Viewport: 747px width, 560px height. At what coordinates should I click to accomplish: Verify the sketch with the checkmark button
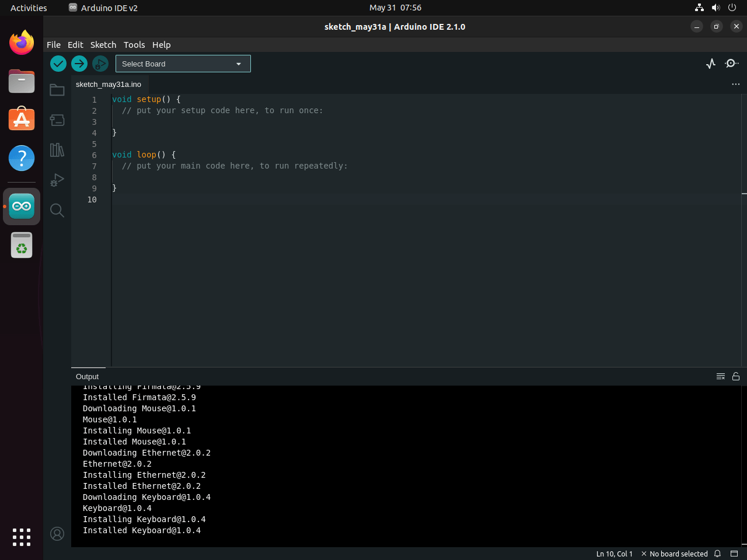(x=58, y=64)
